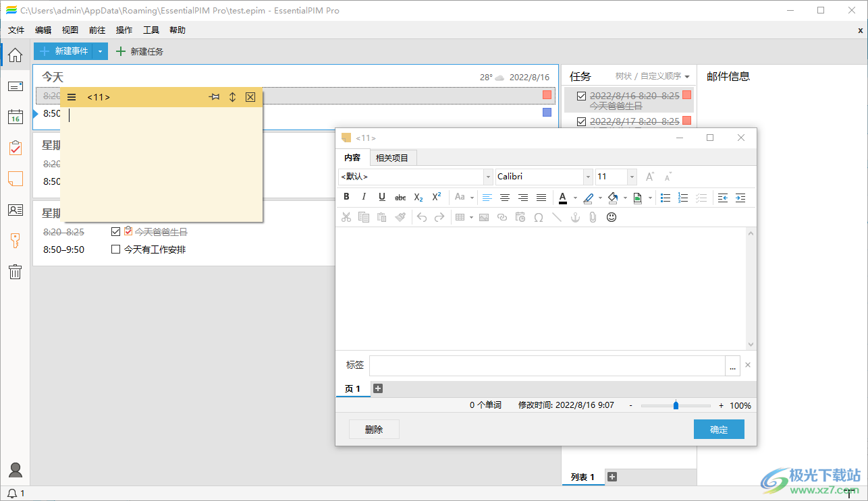
Task: Toggle bold formatting in note editor
Action: click(x=346, y=197)
